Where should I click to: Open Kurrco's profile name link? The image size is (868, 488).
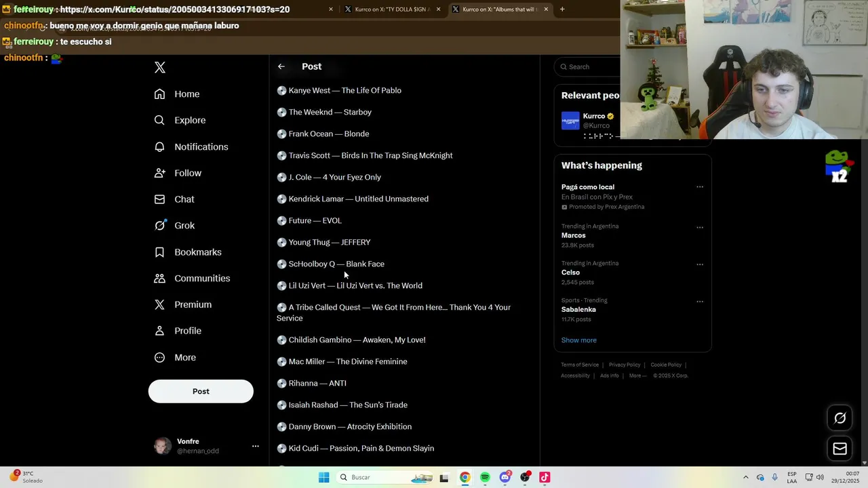pos(593,116)
